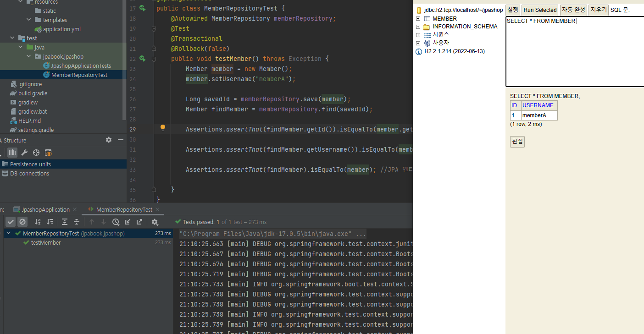Select the DB connections node

point(29,173)
